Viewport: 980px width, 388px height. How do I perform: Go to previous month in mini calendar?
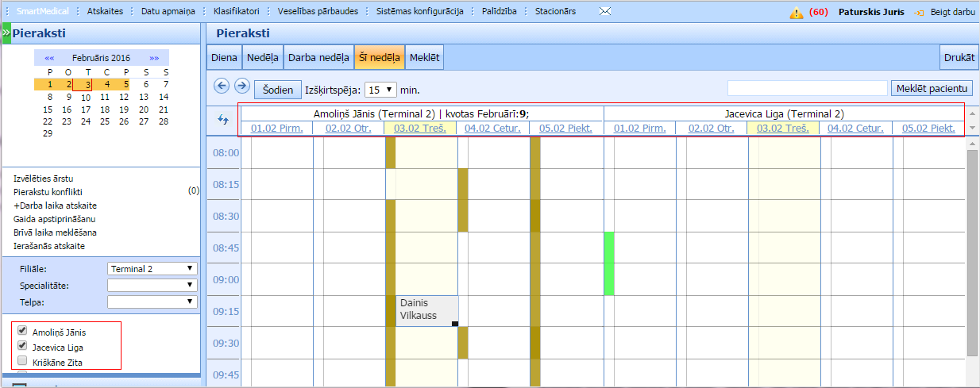tap(49, 58)
